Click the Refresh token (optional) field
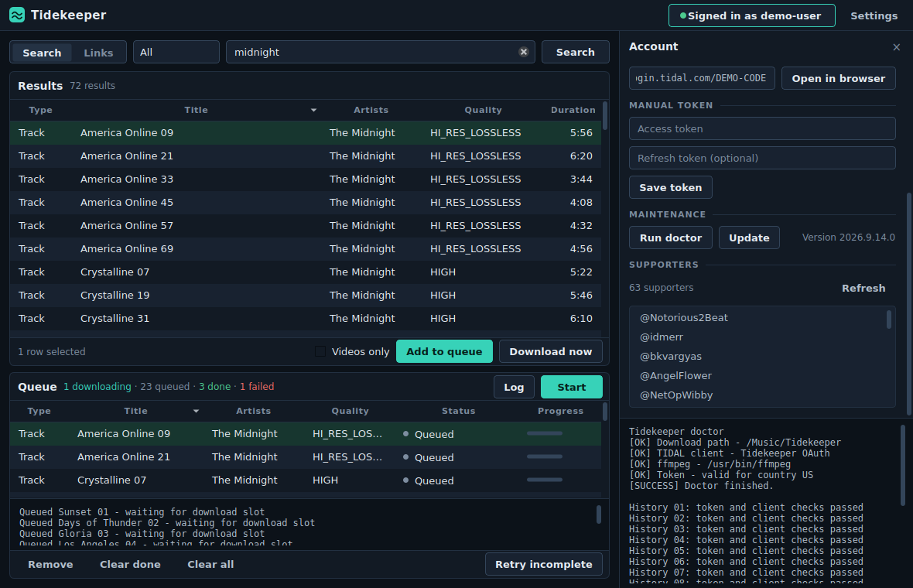 (x=761, y=158)
